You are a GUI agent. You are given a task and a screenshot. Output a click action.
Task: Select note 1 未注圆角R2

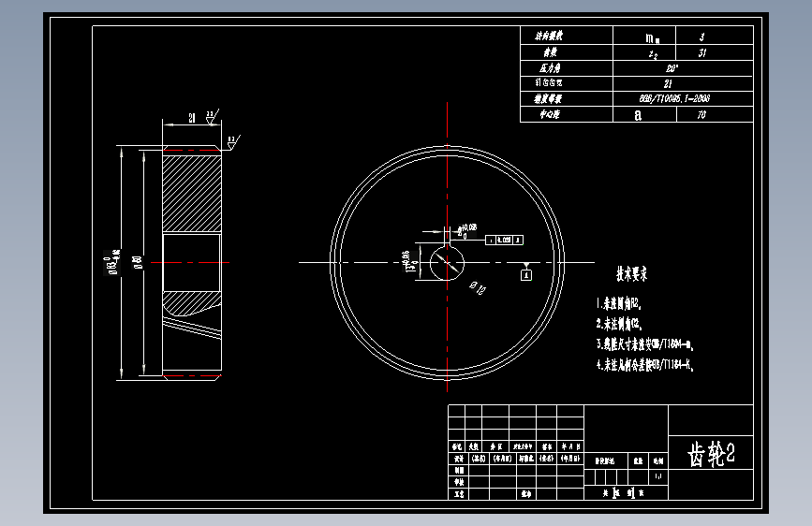click(x=619, y=303)
